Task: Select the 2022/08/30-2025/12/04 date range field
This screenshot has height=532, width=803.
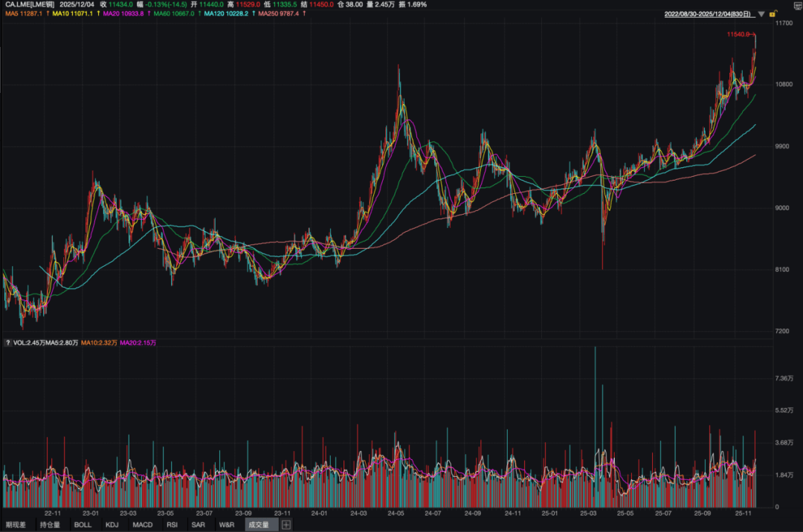Action: 707,13
